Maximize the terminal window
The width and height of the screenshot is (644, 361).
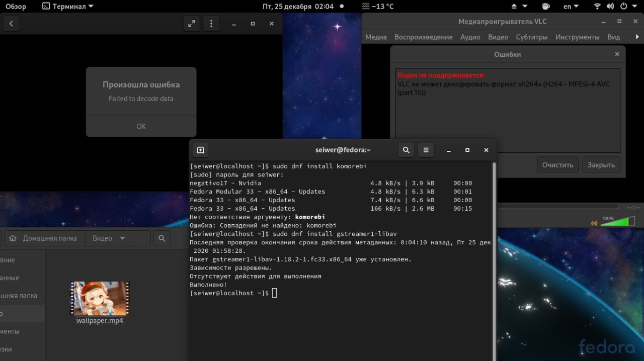coord(467,150)
